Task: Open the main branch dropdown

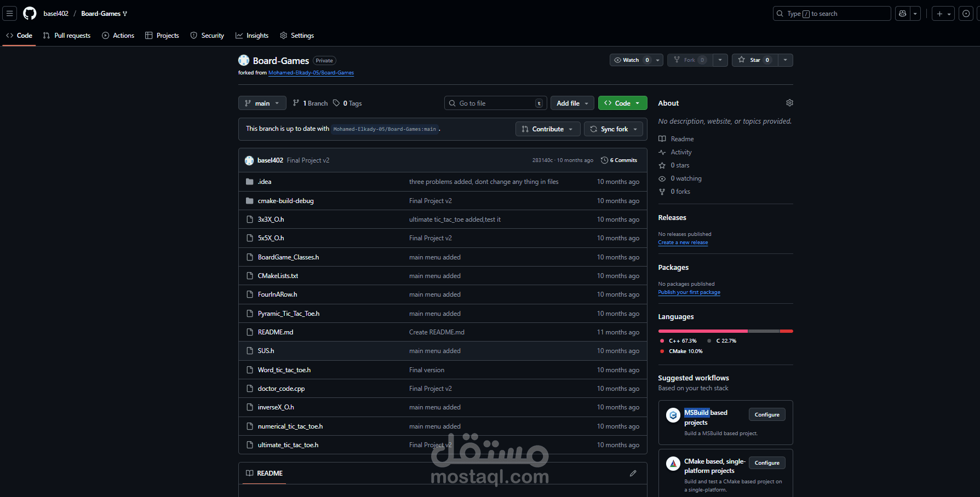Action: point(262,103)
